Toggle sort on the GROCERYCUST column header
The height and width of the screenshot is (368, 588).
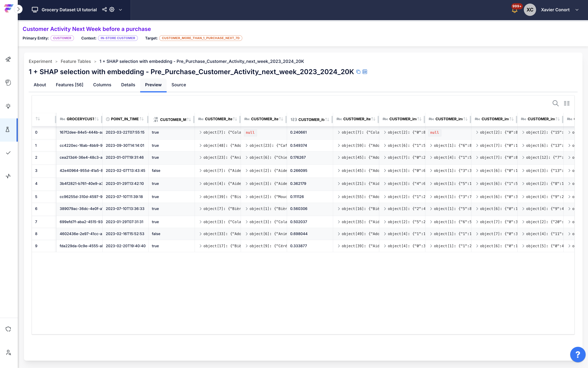(97, 119)
